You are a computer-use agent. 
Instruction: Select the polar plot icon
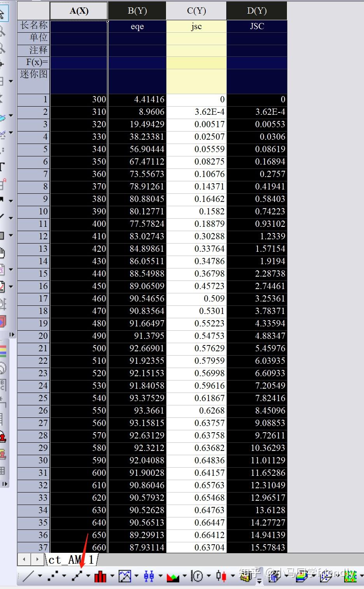[197, 576]
